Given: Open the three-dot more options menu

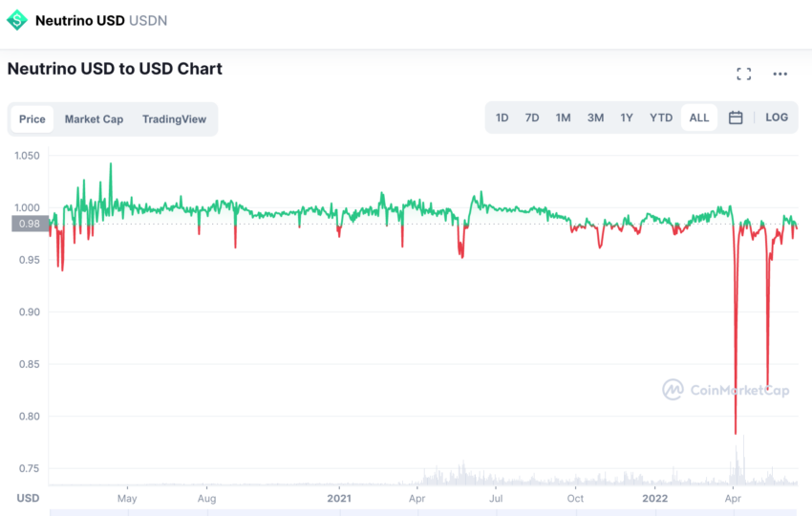Looking at the screenshot, I should tap(780, 75).
